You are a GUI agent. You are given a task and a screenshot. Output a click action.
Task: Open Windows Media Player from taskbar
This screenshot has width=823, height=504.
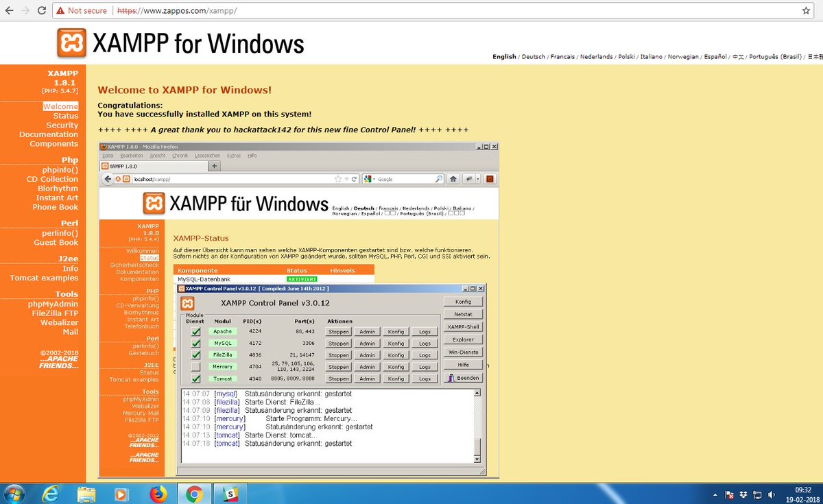(121, 493)
